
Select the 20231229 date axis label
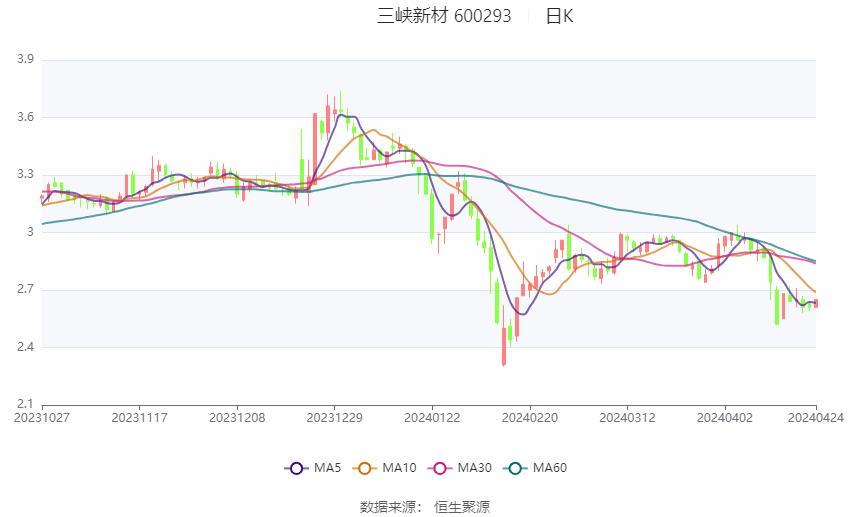pyautogui.click(x=334, y=418)
